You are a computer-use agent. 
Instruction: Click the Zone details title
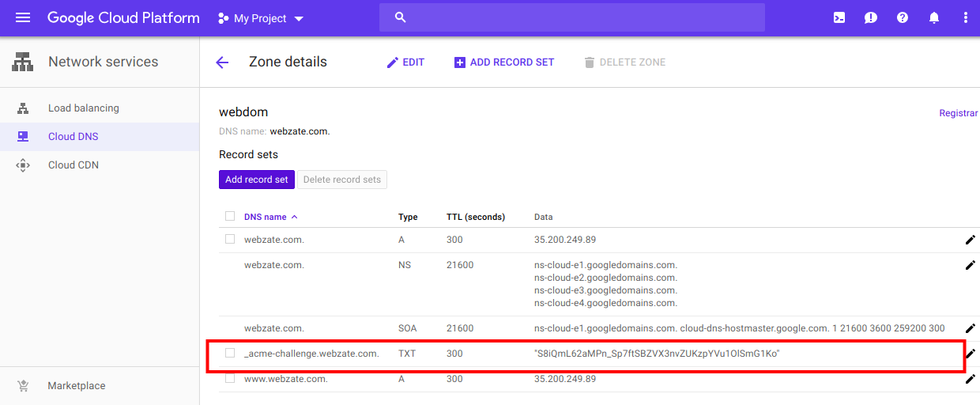pos(288,62)
